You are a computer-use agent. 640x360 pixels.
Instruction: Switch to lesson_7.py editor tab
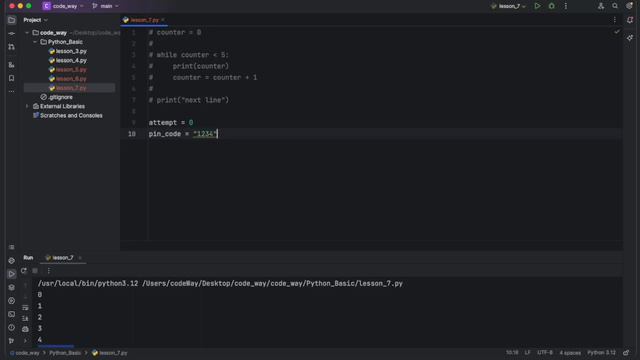[x=144, y=20]
